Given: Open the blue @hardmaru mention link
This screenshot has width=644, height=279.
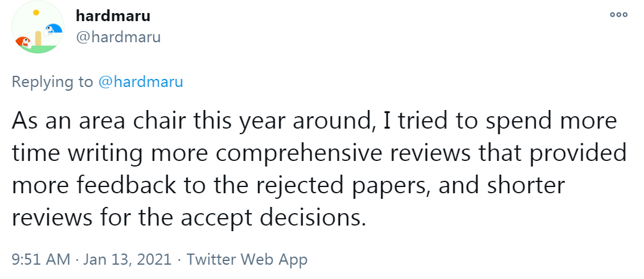Looking at the screenshot, I should click(140, 81).
